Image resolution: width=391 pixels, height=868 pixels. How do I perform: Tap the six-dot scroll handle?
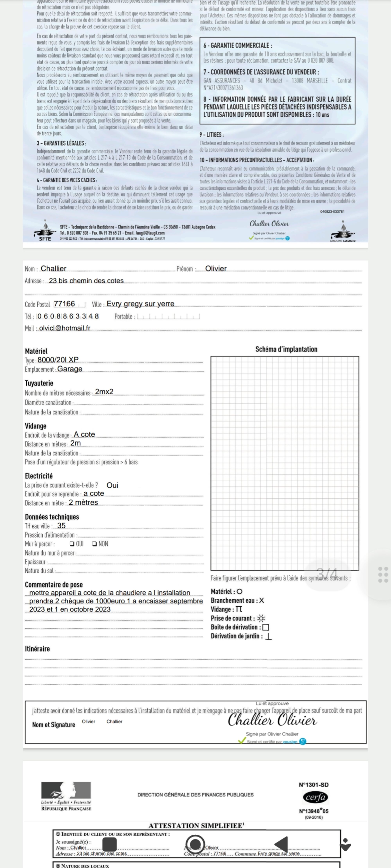pyautogui.click(x=383, y=574)
